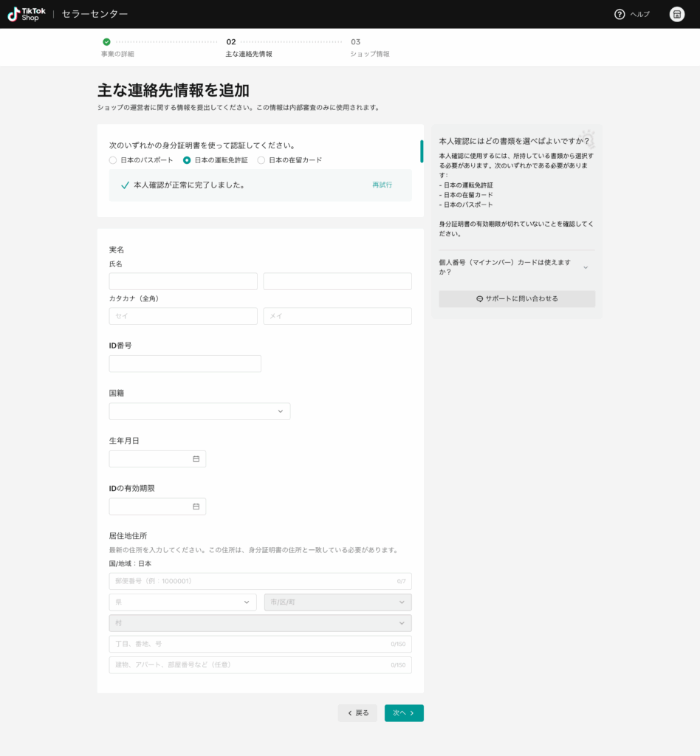Open help via question mark icon
The height and width of the screenshot is (756, 700).
pos(620,14)
